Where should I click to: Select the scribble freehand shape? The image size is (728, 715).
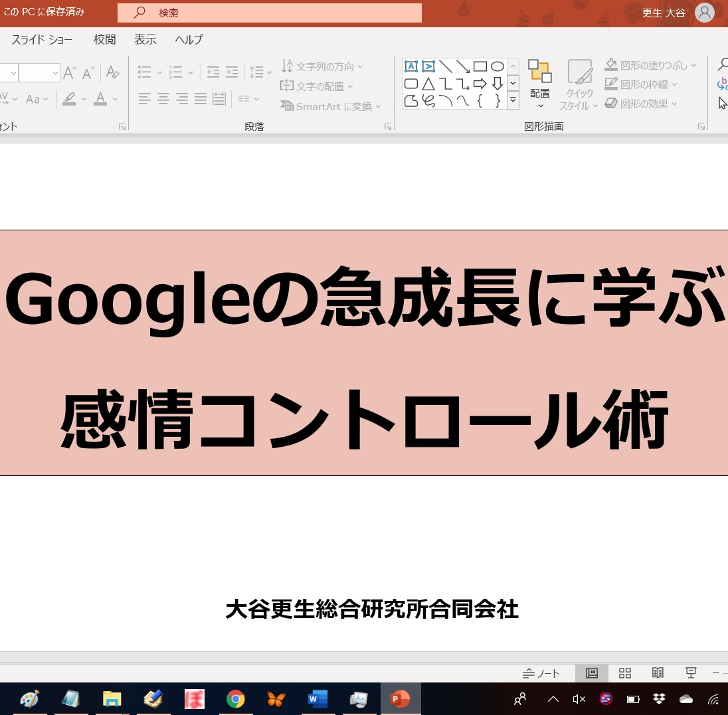click(428, 101)
